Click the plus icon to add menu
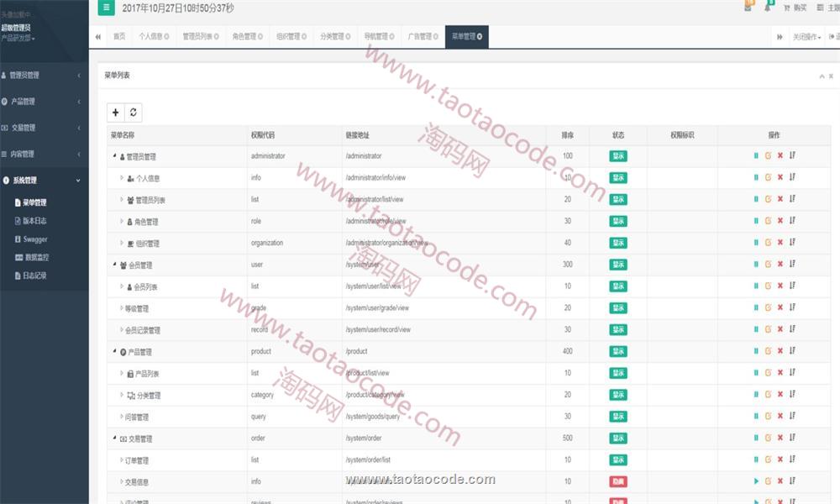 tap(115, 113)
